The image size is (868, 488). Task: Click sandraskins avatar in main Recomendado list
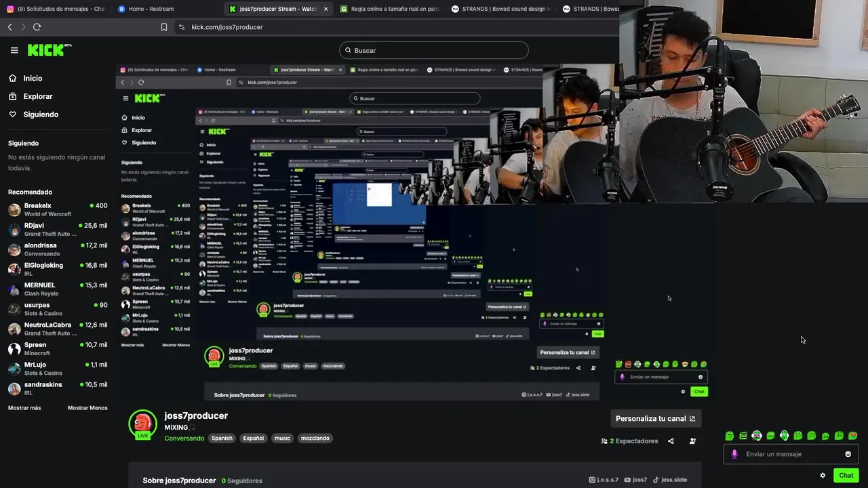(x=14, y=388)
